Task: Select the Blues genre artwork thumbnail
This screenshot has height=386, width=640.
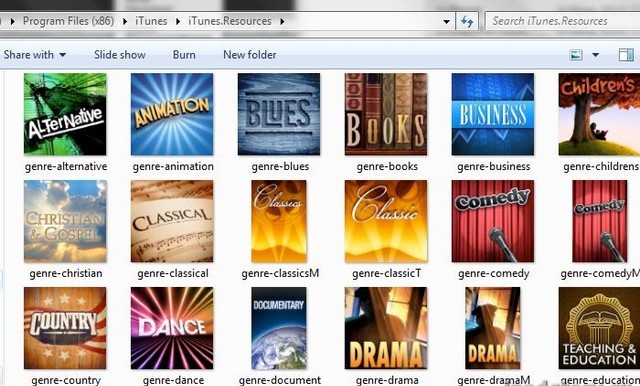Action: pos(279,114)
